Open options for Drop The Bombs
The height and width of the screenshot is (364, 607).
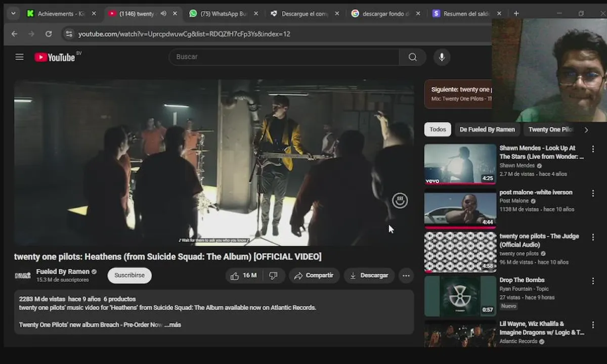[x=593, y=281]
